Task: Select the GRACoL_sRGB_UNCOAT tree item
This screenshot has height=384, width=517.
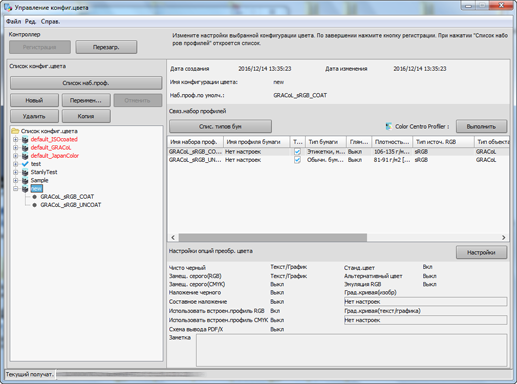Action: (x=71, y=205)
